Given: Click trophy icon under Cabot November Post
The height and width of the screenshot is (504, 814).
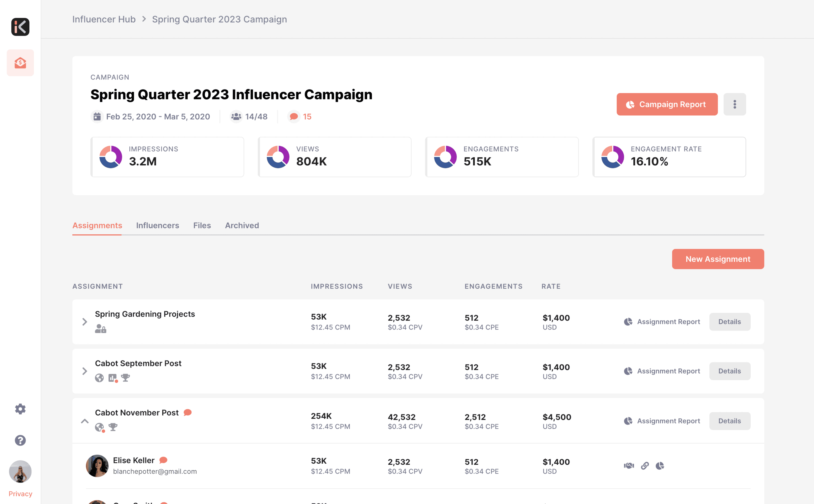Looking at the screenshot, I should (113, 427).
